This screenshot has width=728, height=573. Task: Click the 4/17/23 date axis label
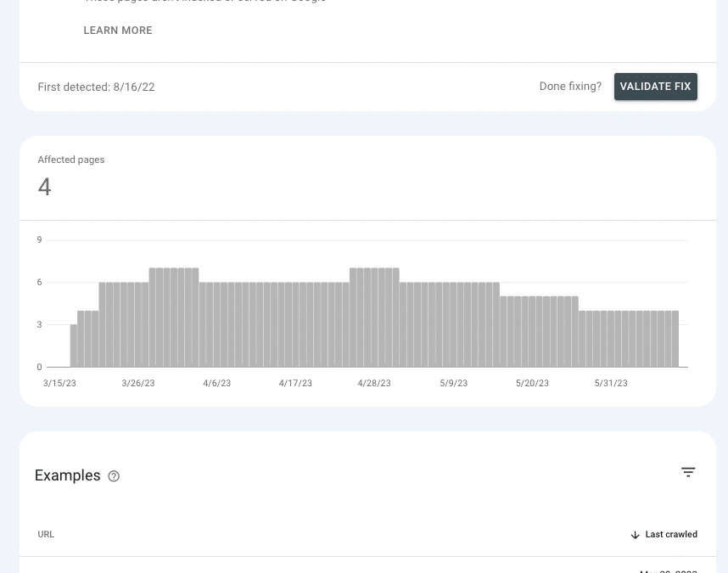295,383
